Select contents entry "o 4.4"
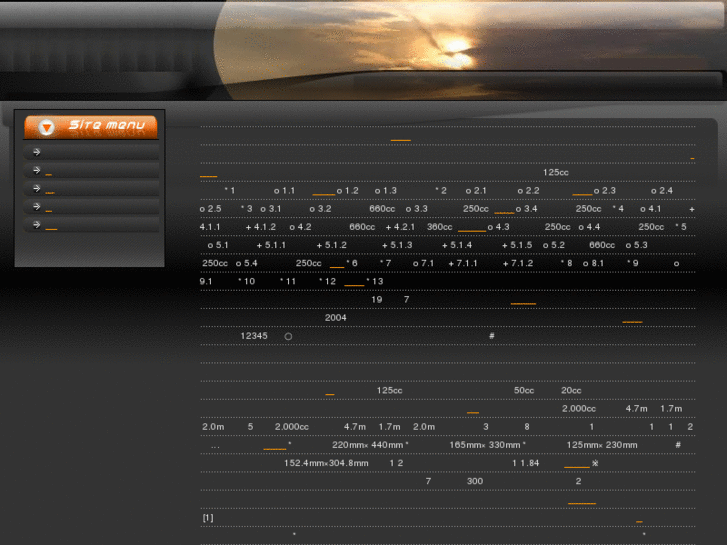The width and height of the screenshot is (727, 545). pos(589,227)
